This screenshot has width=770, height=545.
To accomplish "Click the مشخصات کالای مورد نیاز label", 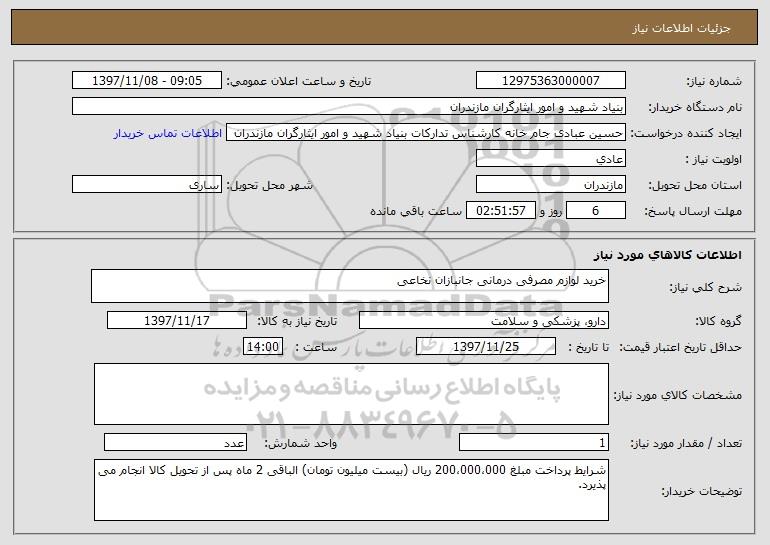I will 678,395.
